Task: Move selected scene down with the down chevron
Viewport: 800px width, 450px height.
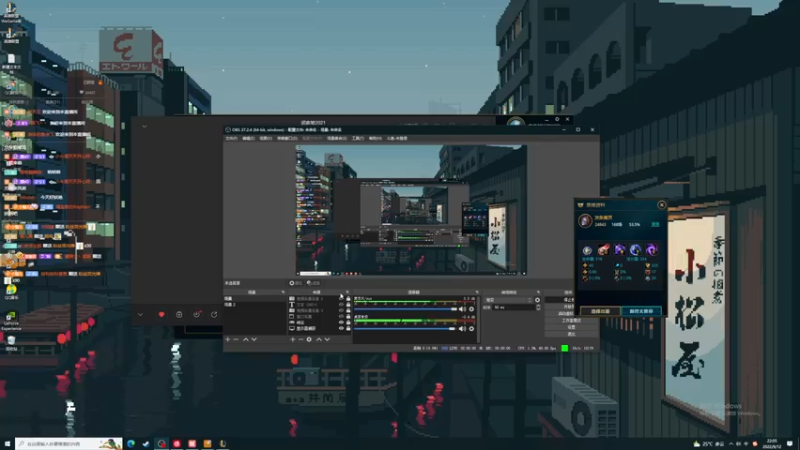Action: (254, 339)
